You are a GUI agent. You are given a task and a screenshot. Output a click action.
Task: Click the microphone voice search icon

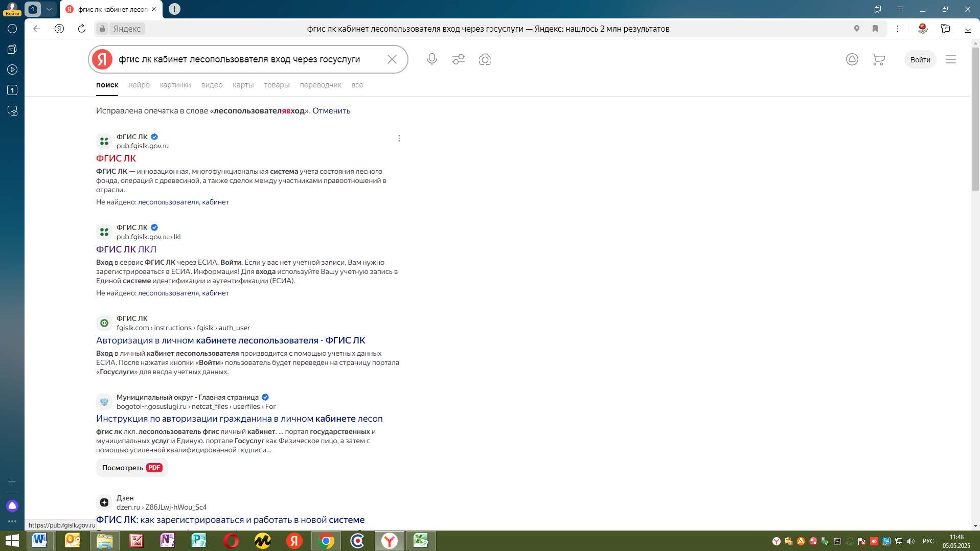pos(432,59)
